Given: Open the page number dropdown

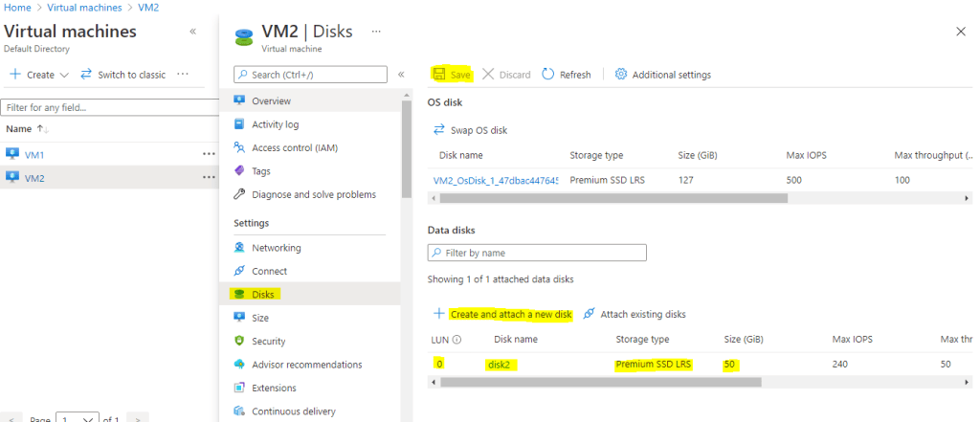Looking at the screenshot, I should tap(78, 417).
